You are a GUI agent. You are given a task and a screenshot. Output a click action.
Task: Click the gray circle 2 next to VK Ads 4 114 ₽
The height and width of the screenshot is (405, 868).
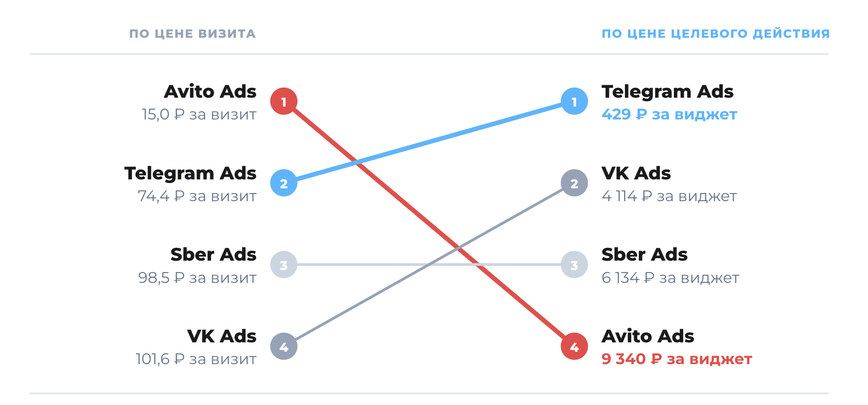tap(574, 183)
